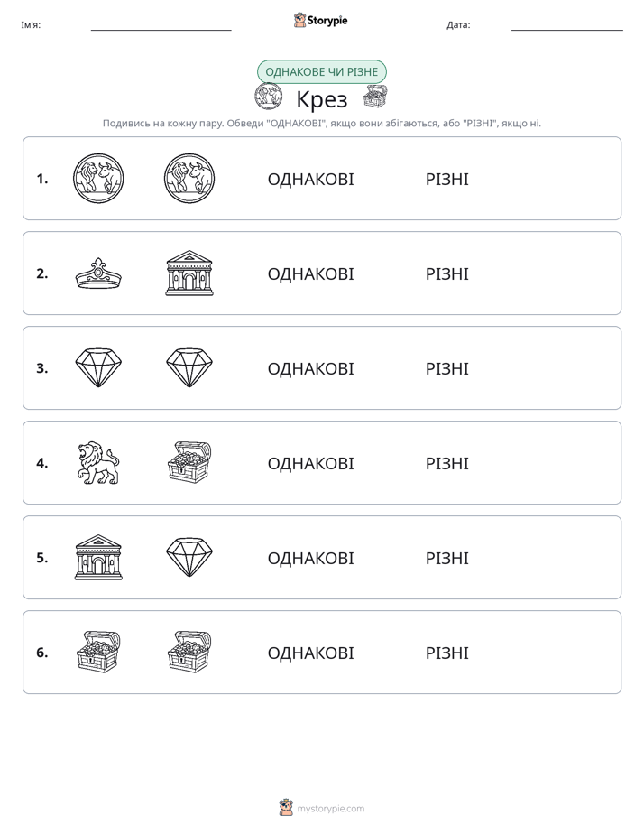This screenshot has width=644, height=834.
Task: Click the Storypie logo at top
Action: pos(320,20)
